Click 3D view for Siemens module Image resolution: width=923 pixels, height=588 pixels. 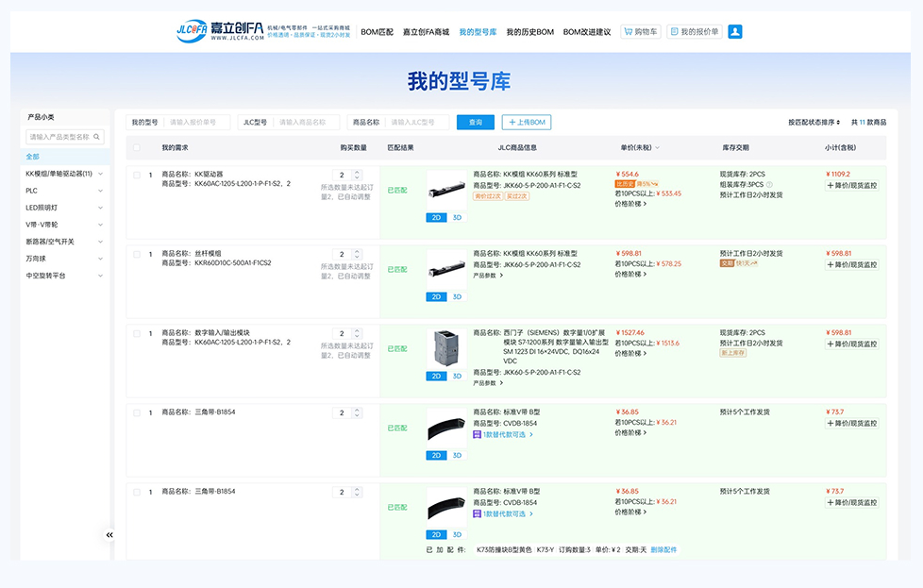point(458,377)
